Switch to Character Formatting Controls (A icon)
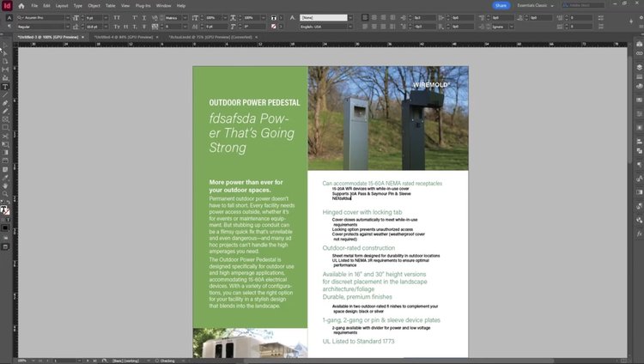Image resolution: width=644 pixels, height=364 pixels. point(9,18)
